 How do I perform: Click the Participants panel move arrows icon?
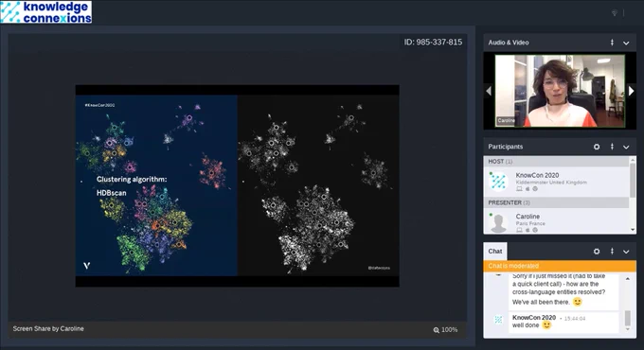(612, 147)
